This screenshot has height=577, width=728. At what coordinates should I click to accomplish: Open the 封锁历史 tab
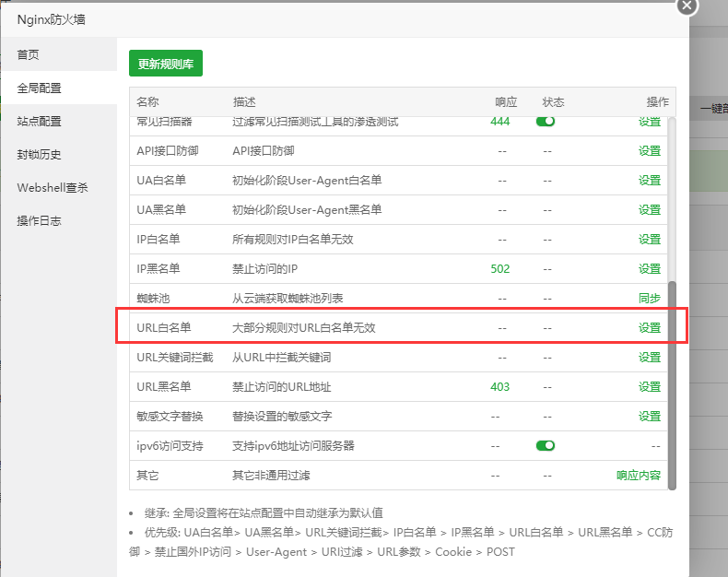click(40, 155)
